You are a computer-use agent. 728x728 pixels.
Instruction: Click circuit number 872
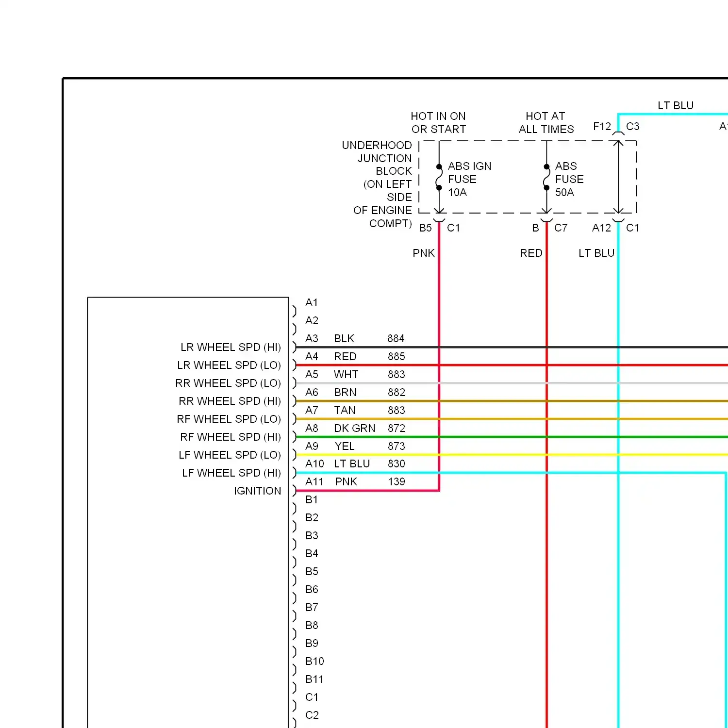pos(397,429)
